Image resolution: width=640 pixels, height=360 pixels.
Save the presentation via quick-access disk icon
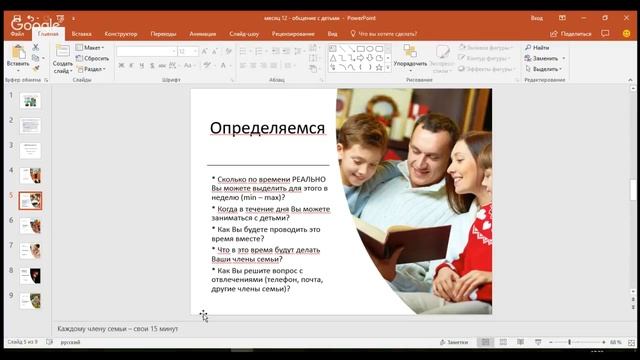17,18
